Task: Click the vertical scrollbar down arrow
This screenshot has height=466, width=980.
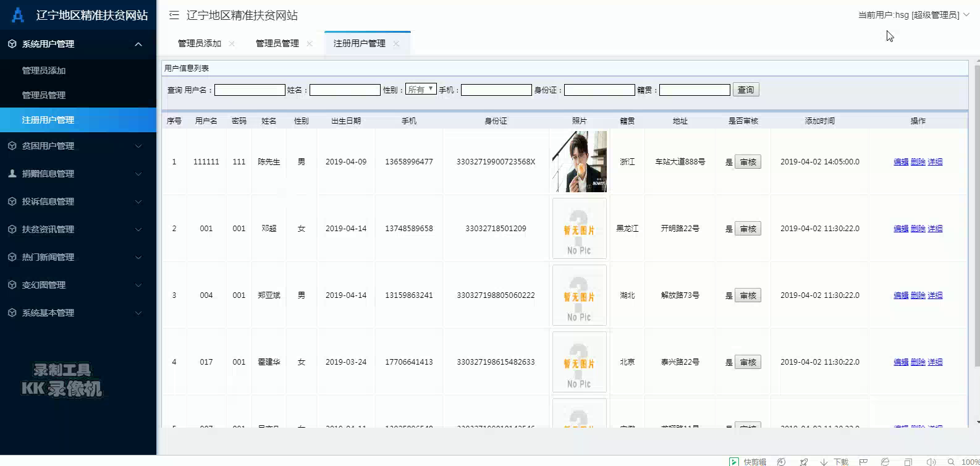Action: (977, 423)
